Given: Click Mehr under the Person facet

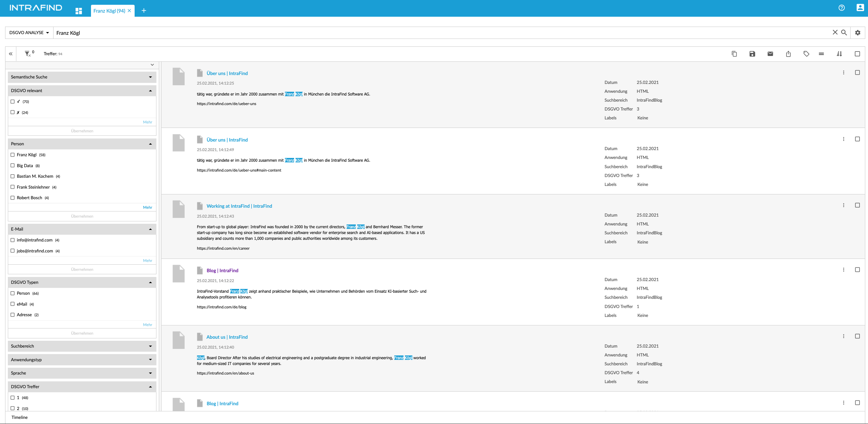Looking at the screenshot, I should pyautogui.click(x=148, y=207).
